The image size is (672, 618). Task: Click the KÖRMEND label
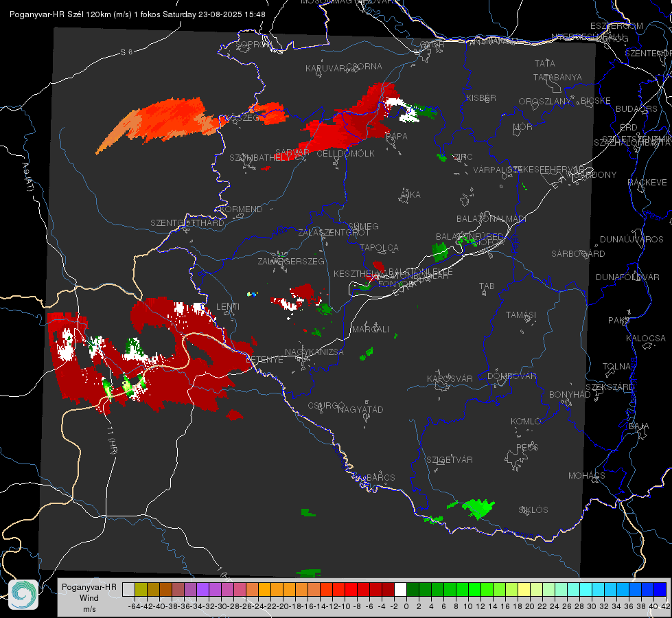click(x=241, y=209)
